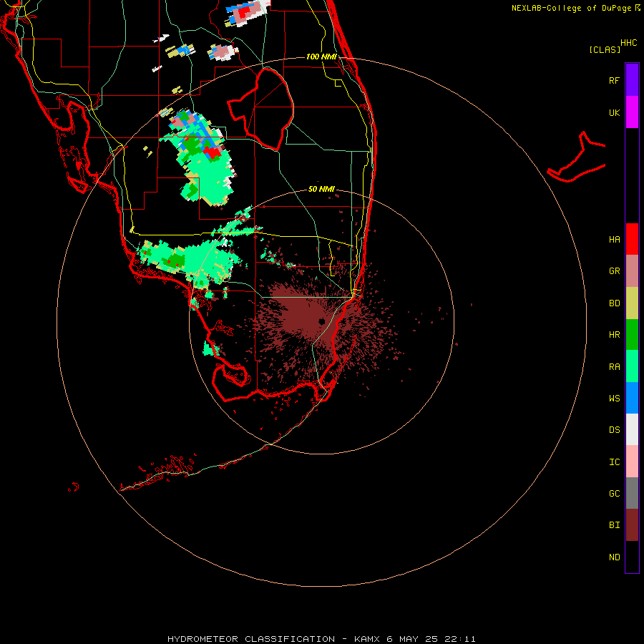Click the HR legend label
The image size is (644, 644).
pyautogui.click(x=614, y=335)
